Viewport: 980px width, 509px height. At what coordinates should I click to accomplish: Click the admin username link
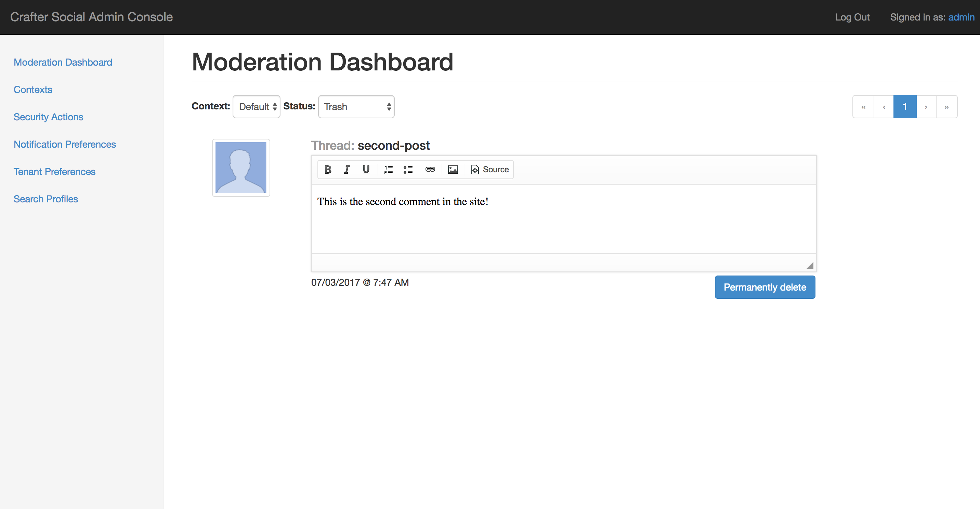961,17
